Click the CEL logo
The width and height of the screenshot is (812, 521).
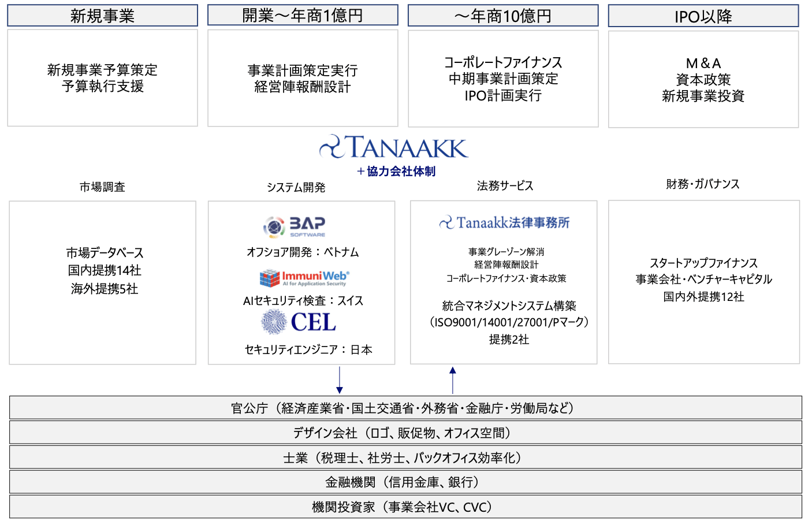pyautogui.click(x=299, y=322)
